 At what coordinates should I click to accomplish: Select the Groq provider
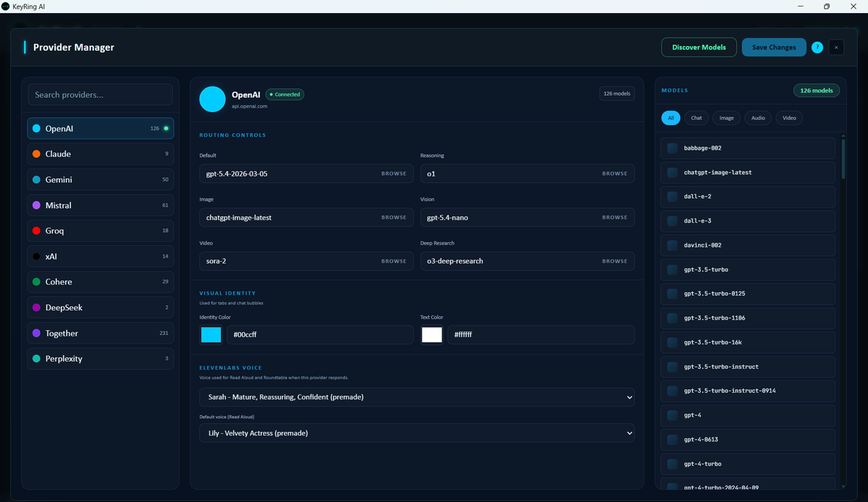coord(101,231)
